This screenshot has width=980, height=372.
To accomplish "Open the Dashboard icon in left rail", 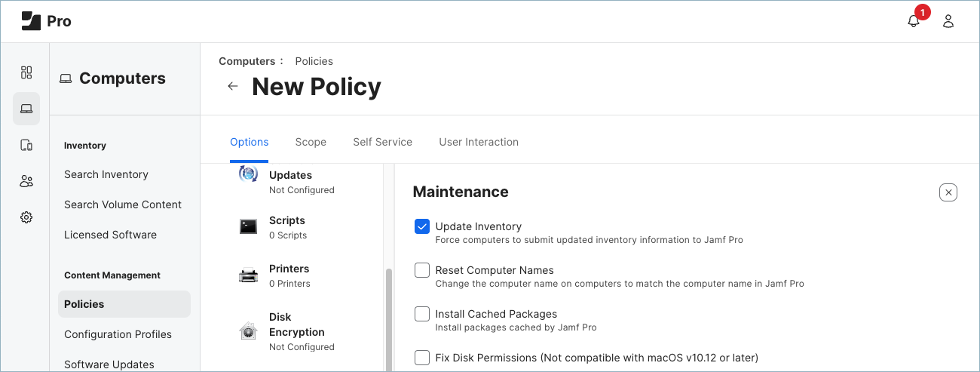I will [x=26, y=72].
